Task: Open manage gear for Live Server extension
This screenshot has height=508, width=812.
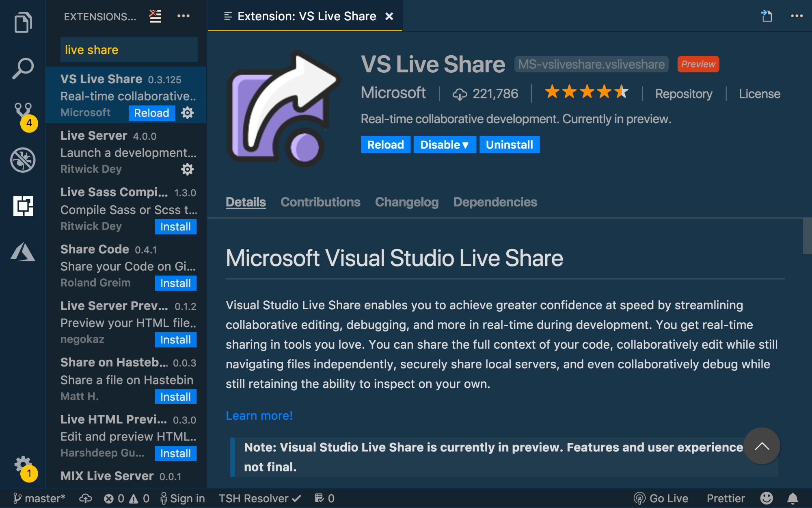Action: click(x=187, y=169)
